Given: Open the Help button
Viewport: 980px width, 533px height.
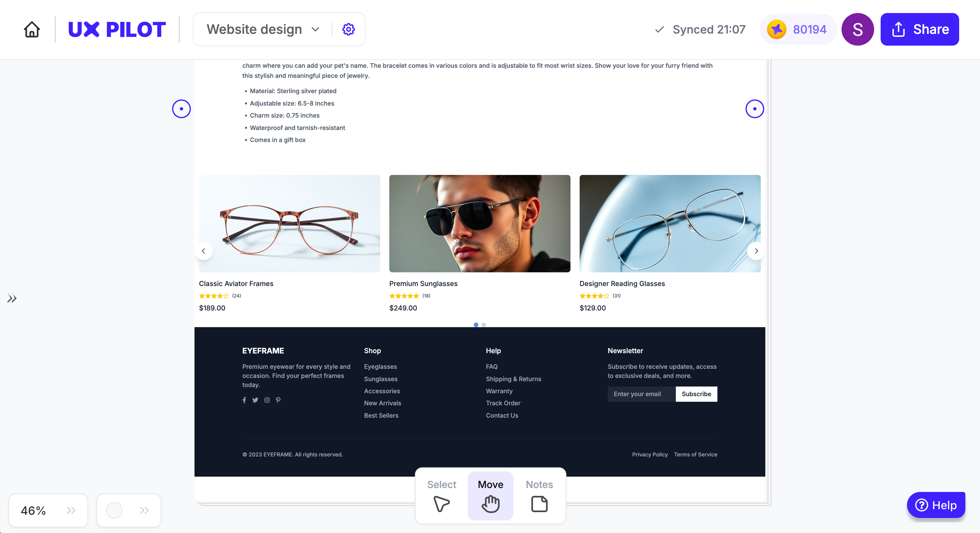Looking at the screenshot, I should coord(936,505).
